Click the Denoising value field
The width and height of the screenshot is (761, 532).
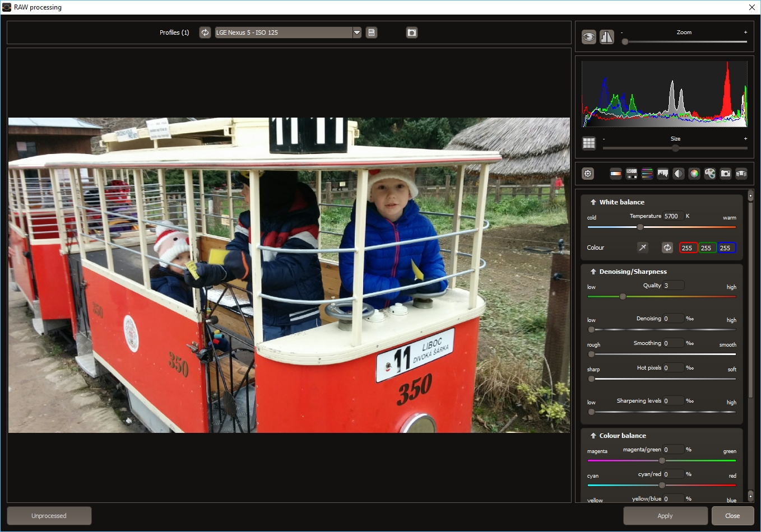[674, 319]
